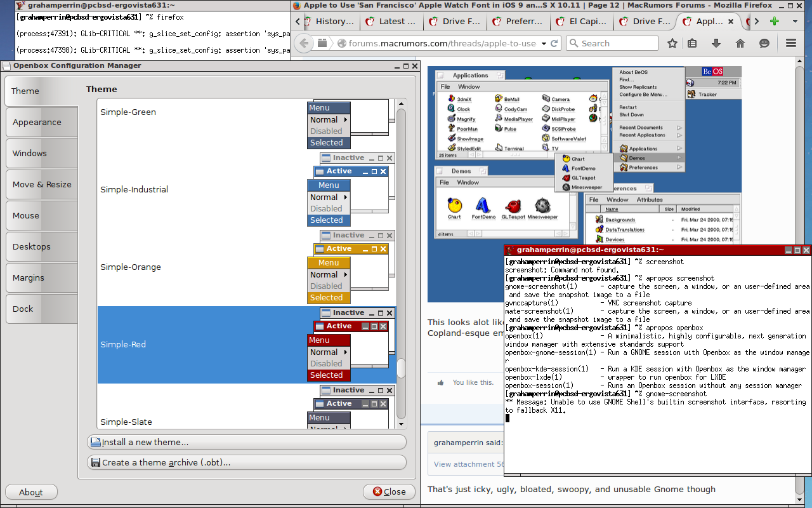Install a new theme button
The height and width of the screenshot is (508, 812).
coord(246,442)
